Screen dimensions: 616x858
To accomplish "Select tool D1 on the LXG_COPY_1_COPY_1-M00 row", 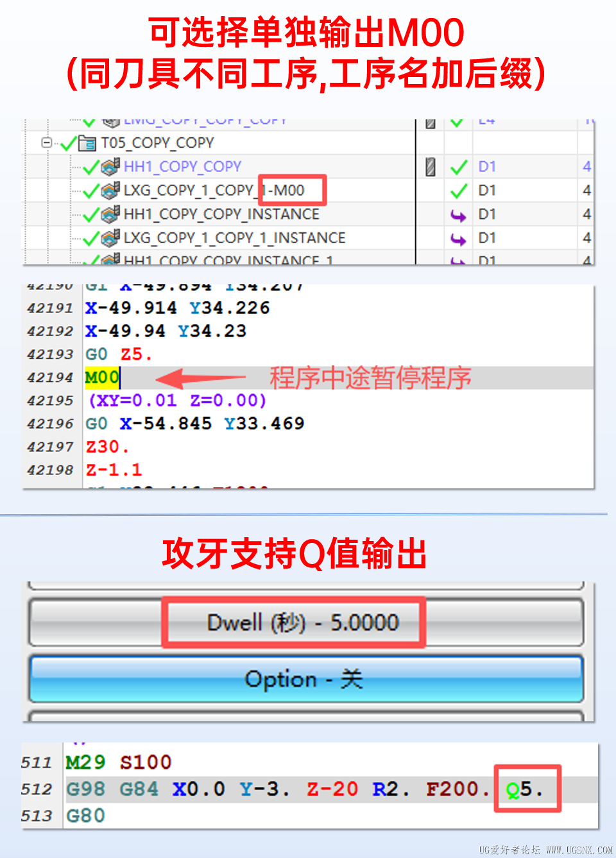I will (488, 190).
